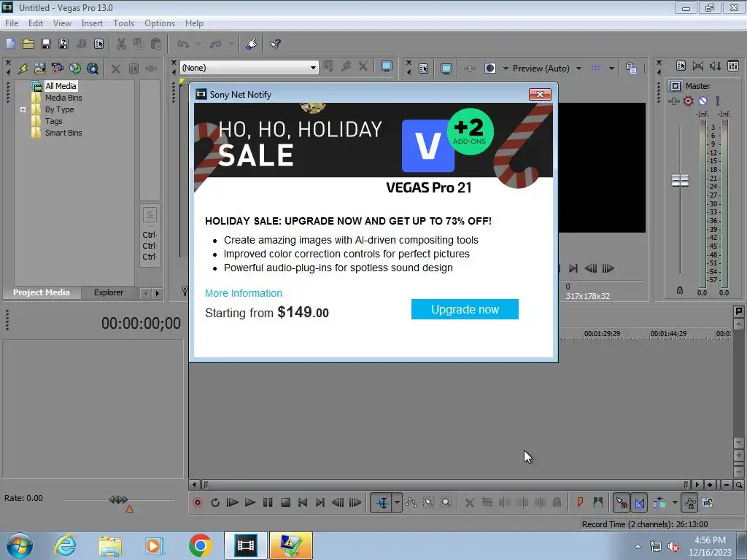Open the (None) preset dropdown
The height and width of the screenshot is (560, 747).
click(313, 68)
